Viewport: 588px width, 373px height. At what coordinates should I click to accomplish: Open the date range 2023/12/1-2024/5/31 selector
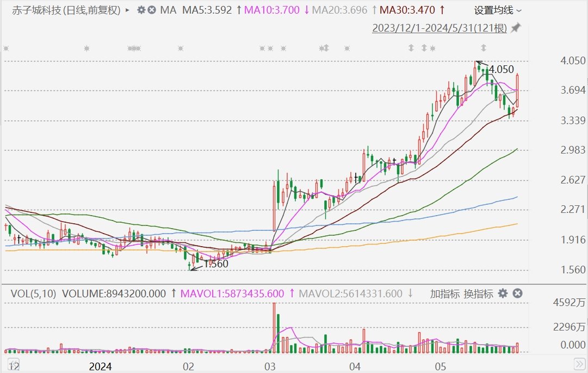click(440, 28)
